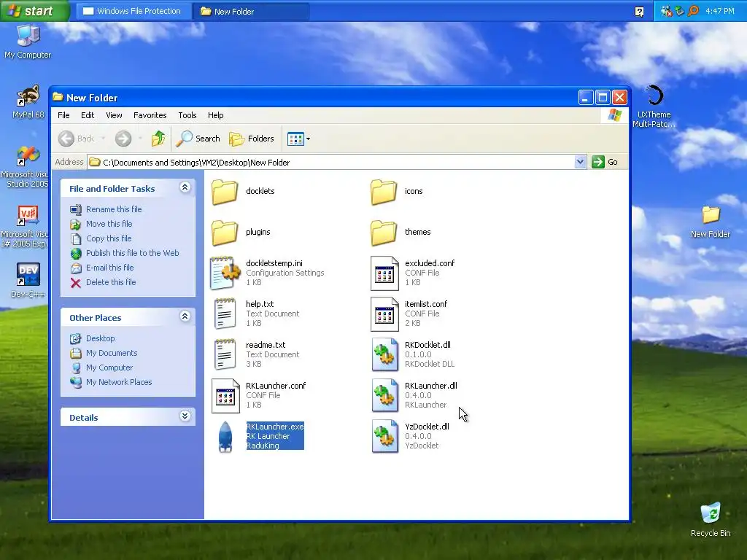Click the New Folder window title bar
Viewport: 747px width, 560px height.
(314, 98)
